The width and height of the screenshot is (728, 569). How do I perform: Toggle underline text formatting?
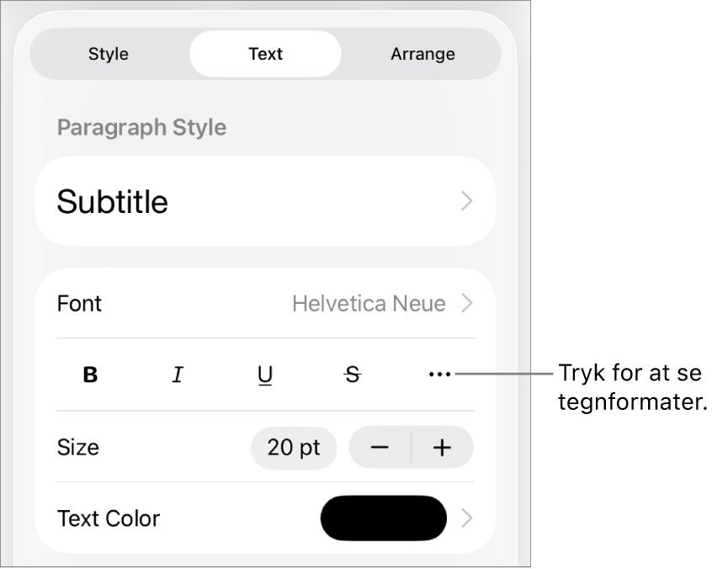tap(265, 375)
